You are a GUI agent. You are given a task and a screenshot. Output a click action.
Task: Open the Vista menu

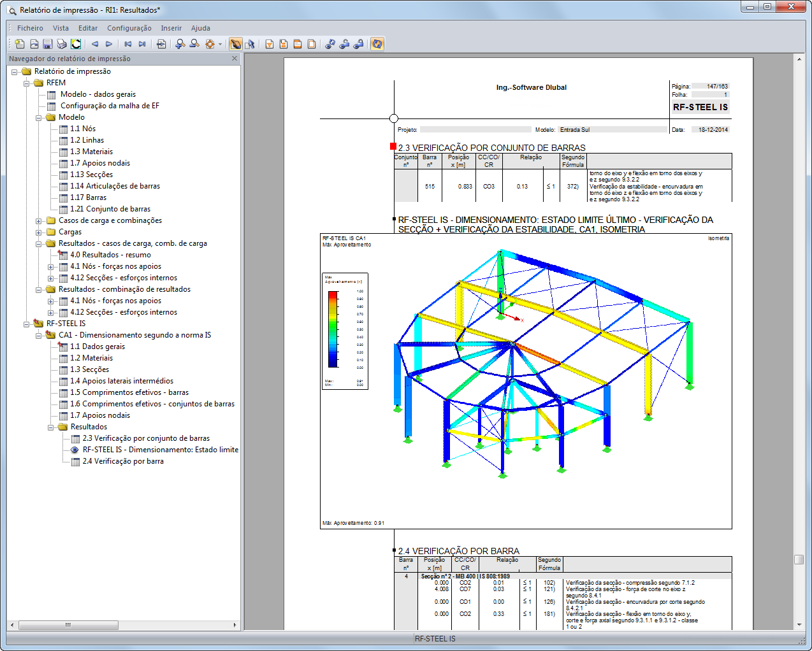(x=61, y=28)
